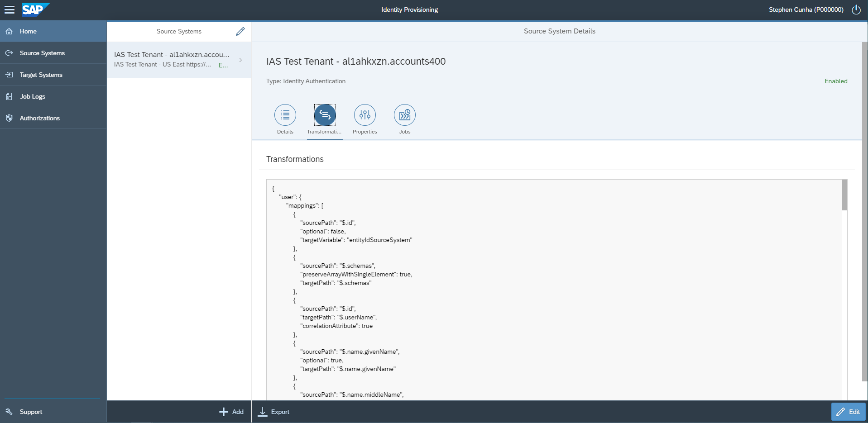The width and height of the screenshot is (868, 423).
Task: Click "mappings": [ line
Action: pos(305,205)
